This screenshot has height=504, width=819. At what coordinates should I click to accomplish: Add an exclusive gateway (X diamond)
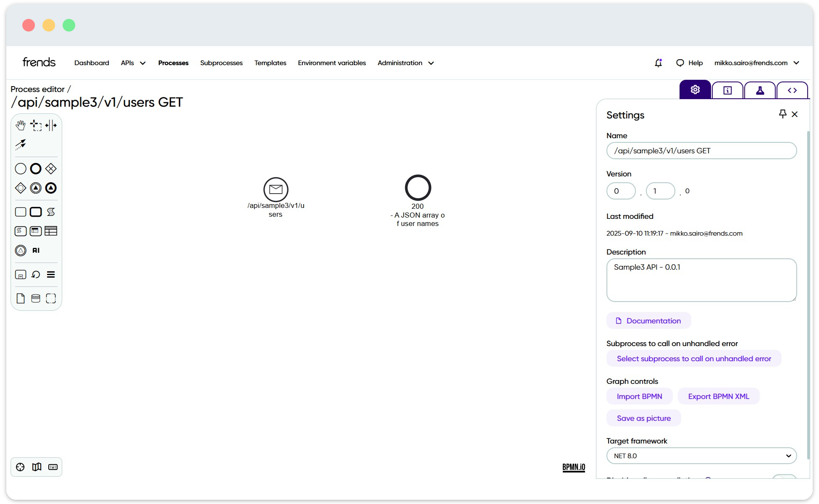point(51,169)
